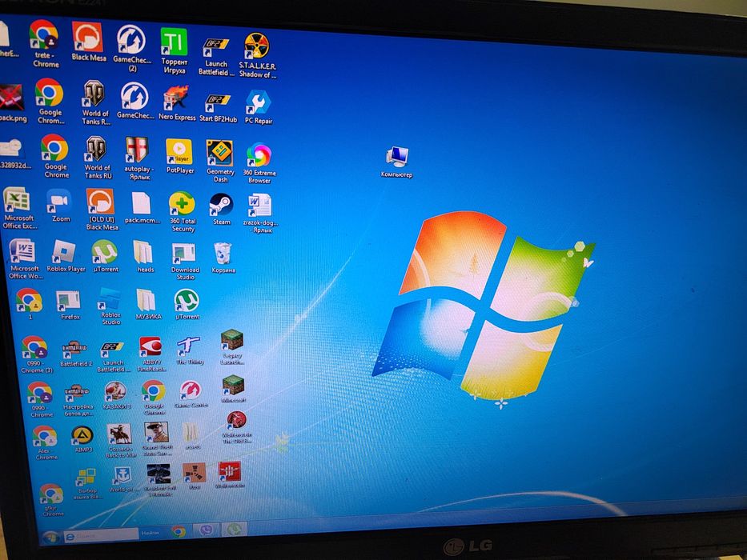747x560 pixels.
Task: Select the Компьютер desktop icon
Action: tap(396, 162)
